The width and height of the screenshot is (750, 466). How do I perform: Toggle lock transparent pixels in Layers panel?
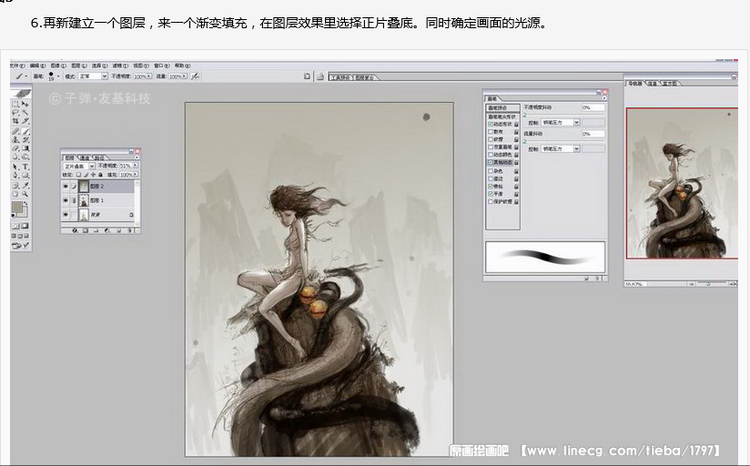pos(78,175)
